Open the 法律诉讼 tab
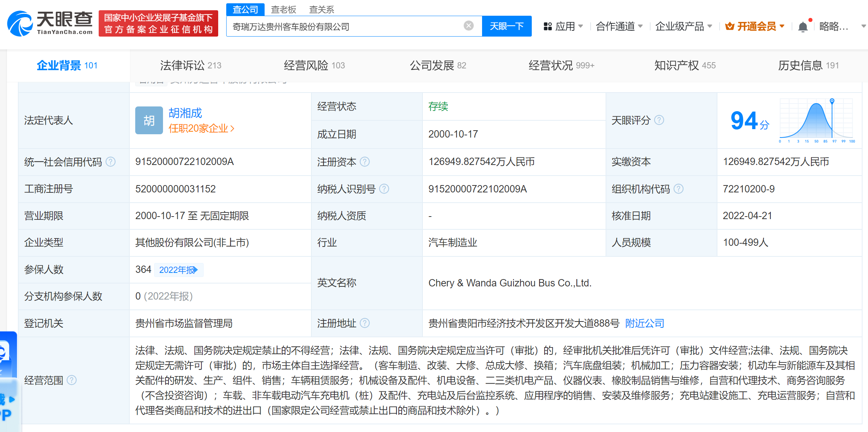The image size is (868, 432). click(x=190, y=65)
